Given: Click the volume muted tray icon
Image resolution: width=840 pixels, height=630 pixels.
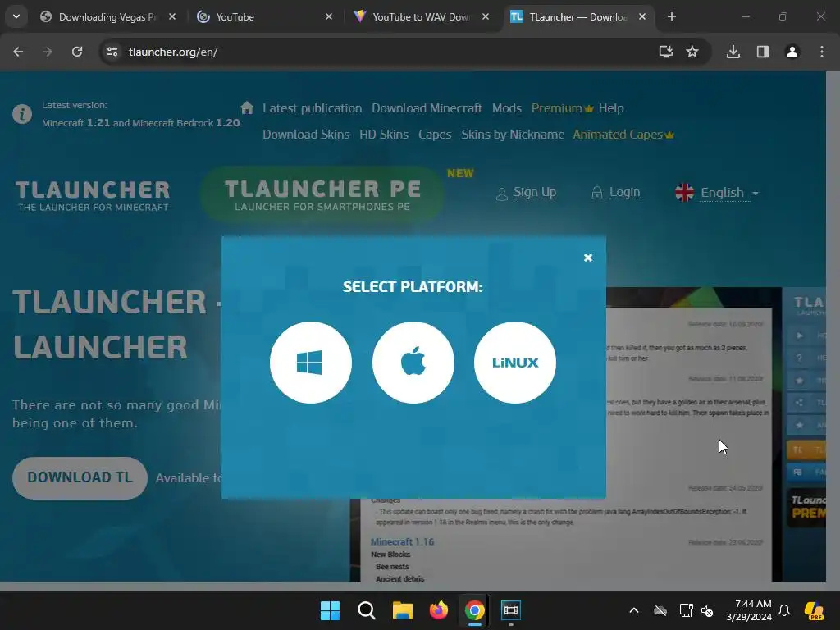Looking at the screenshot, I should [x=707, y=610].
